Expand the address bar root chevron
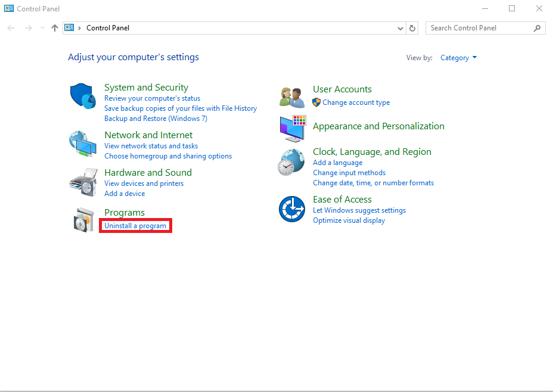The height and width of the screenshot is (392, 553). [x=80, y=28]
